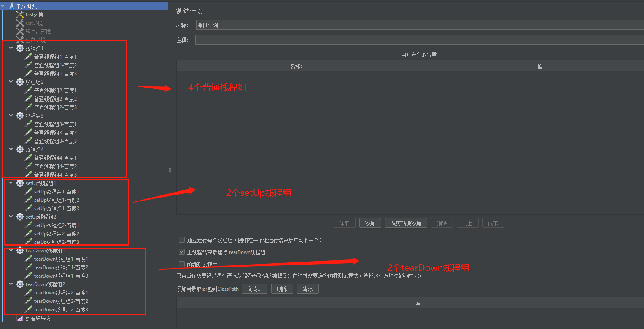Select the row text 普通线程组3-百度3
Screen dimensions: 644x329
pos(55,141)
